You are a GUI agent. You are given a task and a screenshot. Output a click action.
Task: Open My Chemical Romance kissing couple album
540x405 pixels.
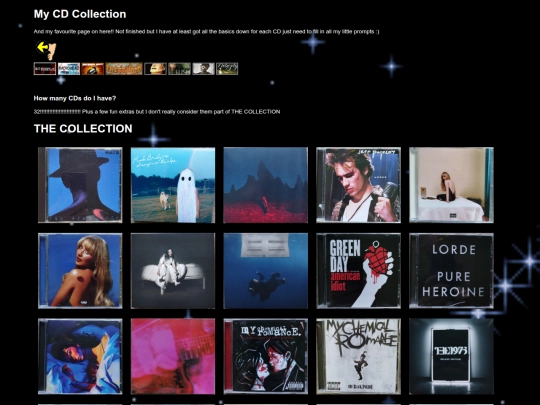point(266,356)
